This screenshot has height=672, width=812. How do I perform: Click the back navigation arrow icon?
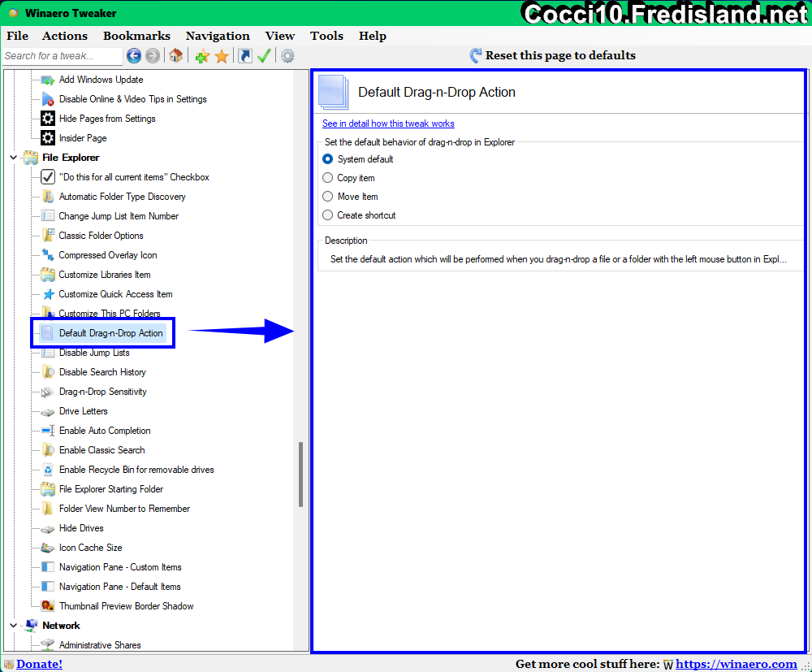[x=134, y=55]
